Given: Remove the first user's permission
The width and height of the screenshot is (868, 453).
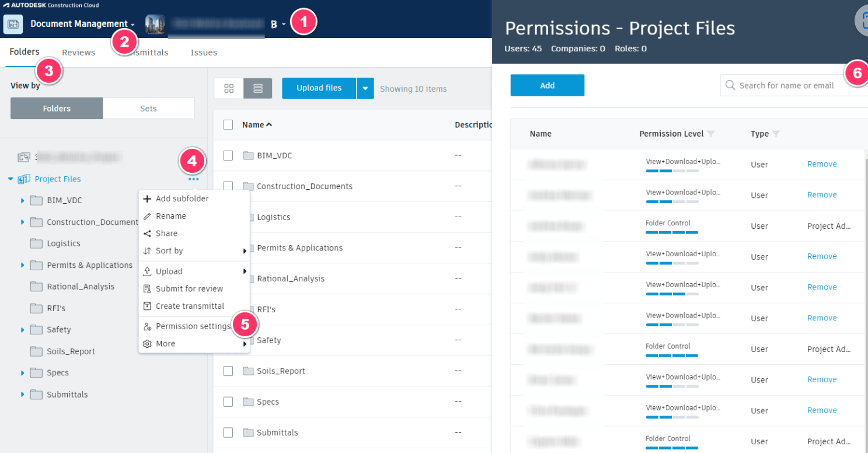Looking at the screenshot, I should tap(821, 164).
